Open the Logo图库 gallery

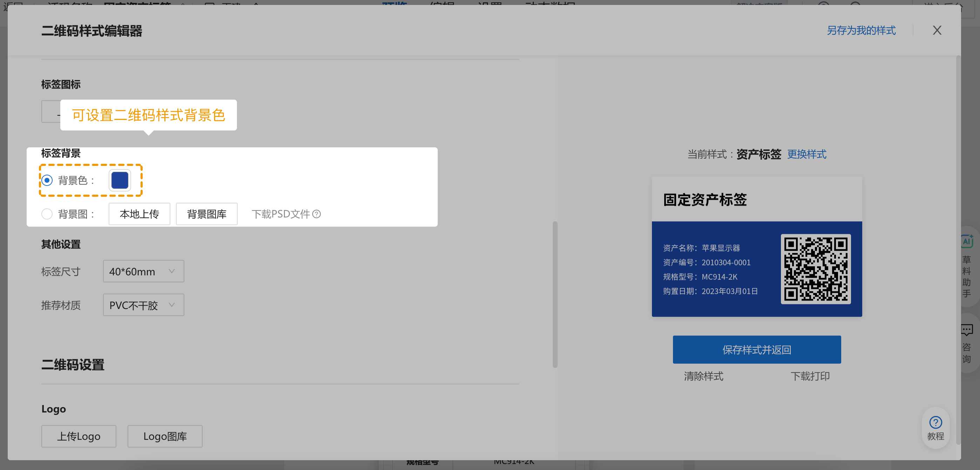coord(165,436)
